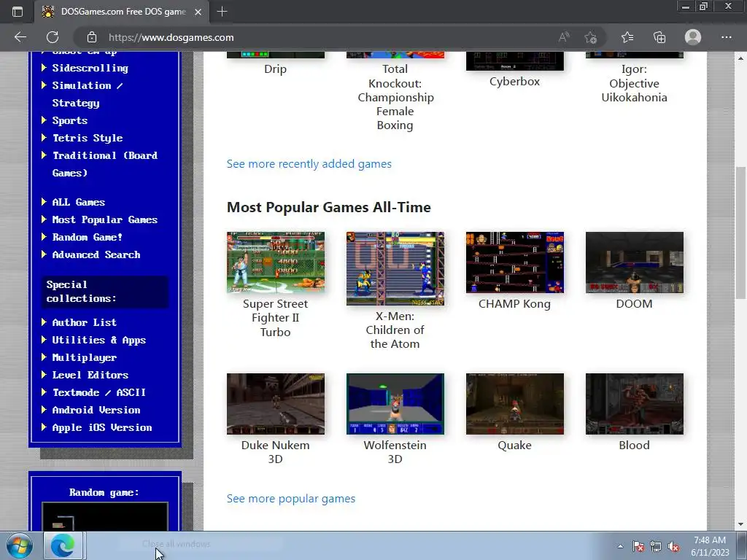Open Quake game thumbnail
This screenshot has width=747, height=560.
(x=515, y=404)
